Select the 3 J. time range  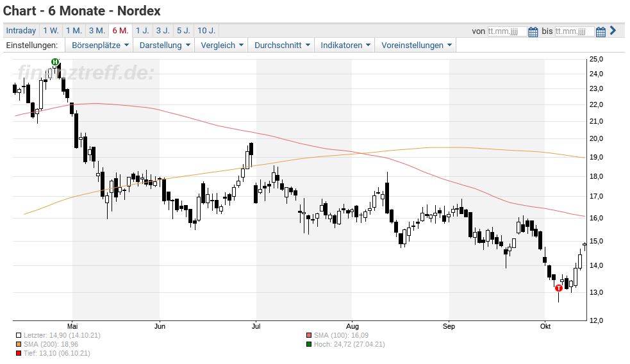pyautogui.click(x=163, y=31)
